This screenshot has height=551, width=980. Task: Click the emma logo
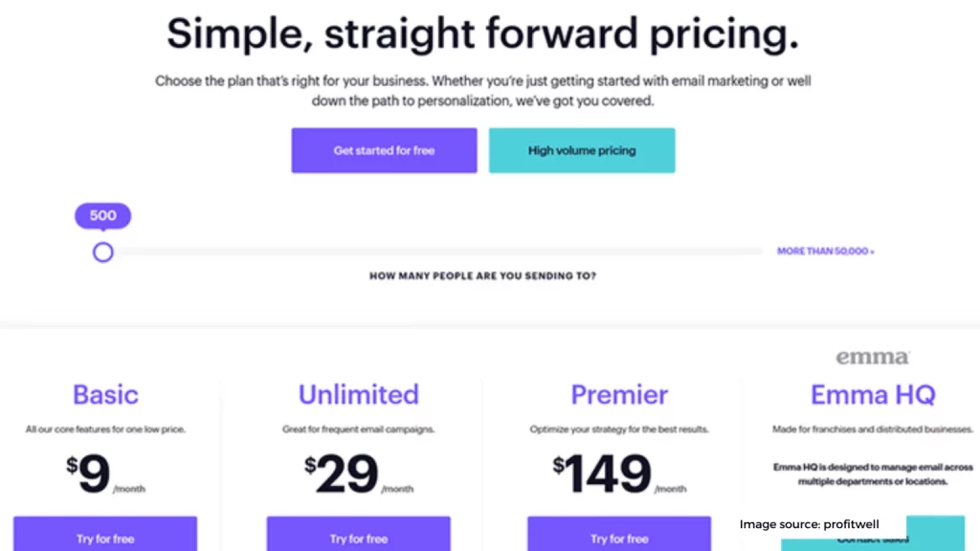[x=873, y=357]
